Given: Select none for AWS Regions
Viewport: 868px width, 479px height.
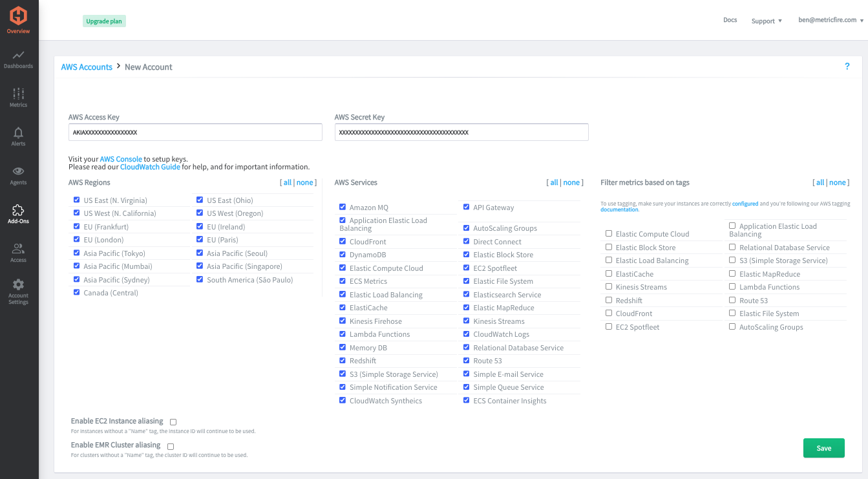Looking at the screenshot, I should [x=305, y=182].
